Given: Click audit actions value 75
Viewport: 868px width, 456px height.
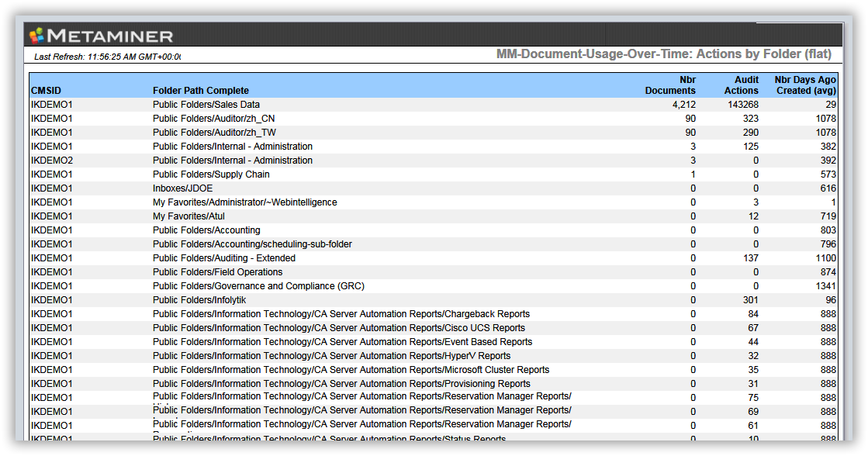Looking at the screenshot, I should pyautogui.click(x=753, y=398).
